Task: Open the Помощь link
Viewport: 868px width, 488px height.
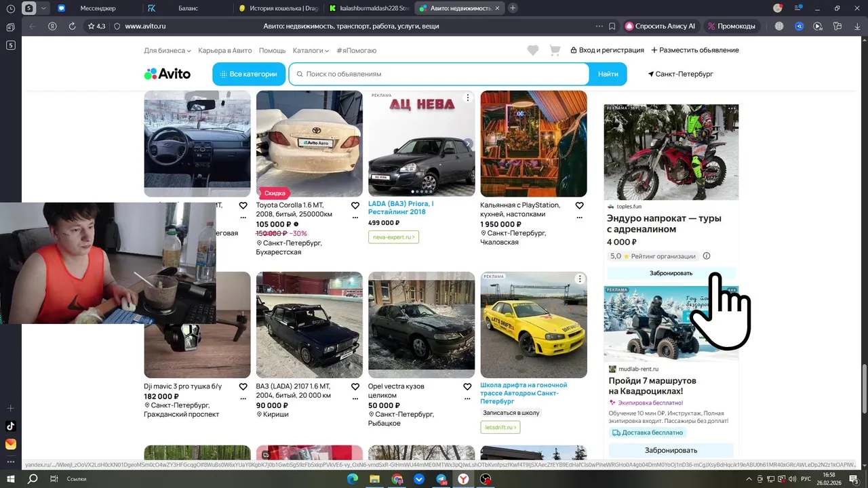Action: 272,50
